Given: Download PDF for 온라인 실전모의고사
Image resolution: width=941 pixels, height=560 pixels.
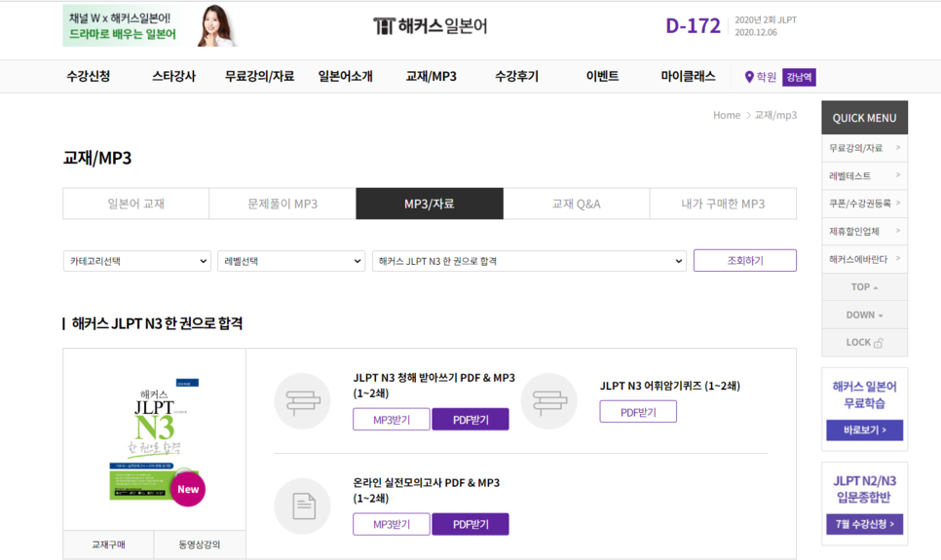Looking at the screenshot, I should coord(470,524).
